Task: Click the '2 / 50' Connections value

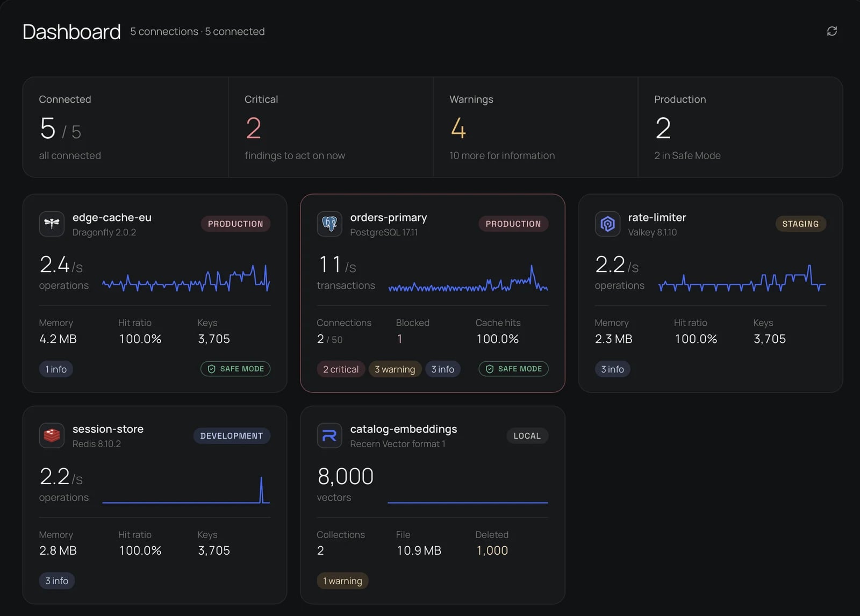Action: [329, 339]
